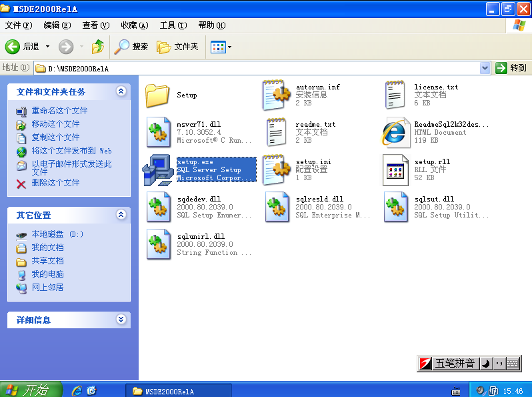Image resolution: width=532 pixels, height=397 pixels.
Task: Click the network connection tray icon
Action: (x=493, y=391)
